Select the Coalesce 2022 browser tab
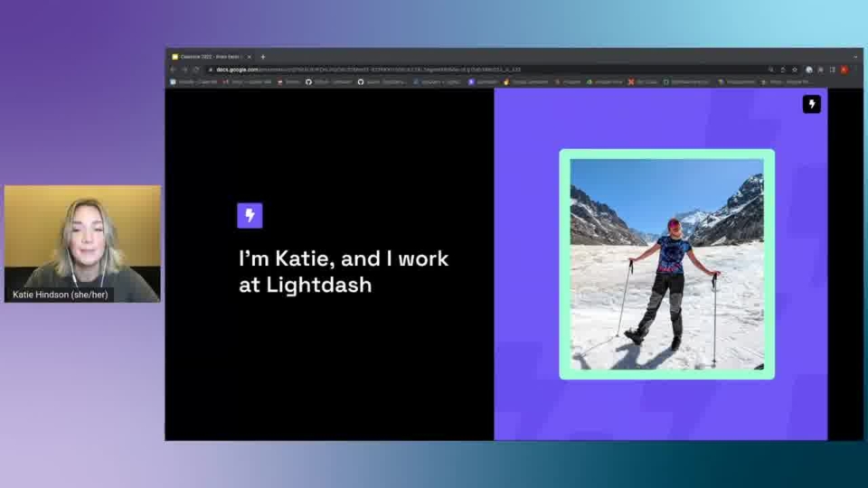Viewport: 868px width, 488px height. coord(212,57)
